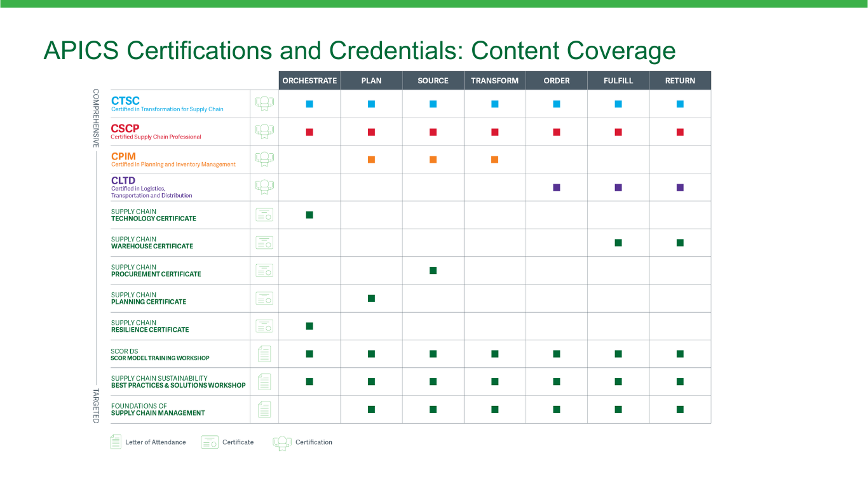Image resolution: width=868 pixels, height=488 pixels.
Task: Click the Warehouse Certificate row icon
Action: 264,243
